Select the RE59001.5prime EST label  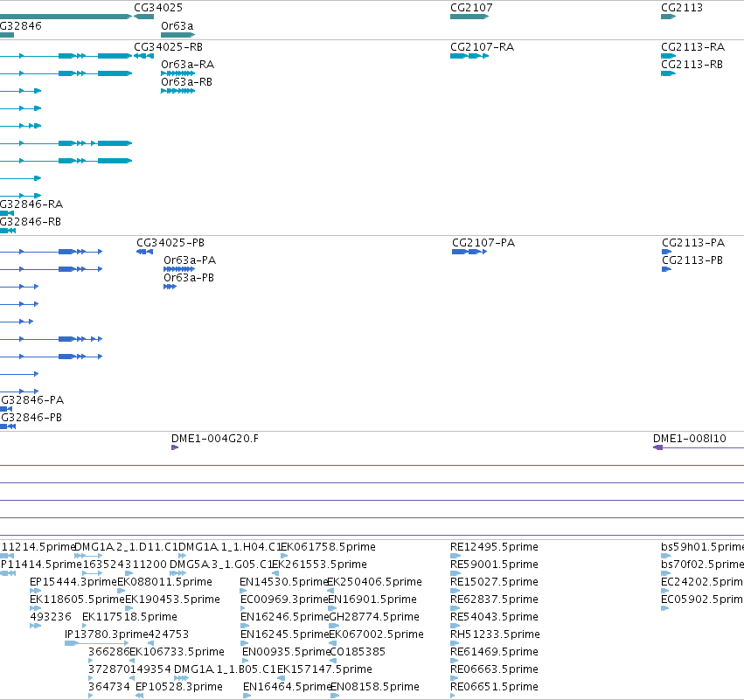494,564
